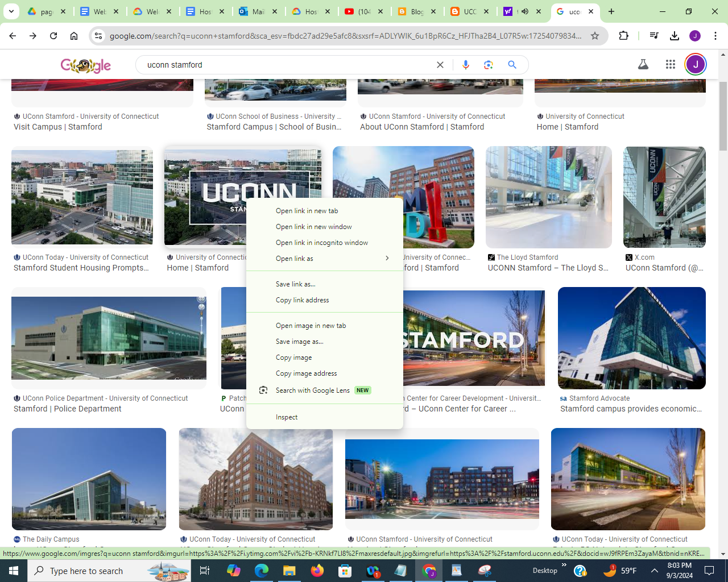Choose Open link in new tab
728x582 pixels.
325,211
